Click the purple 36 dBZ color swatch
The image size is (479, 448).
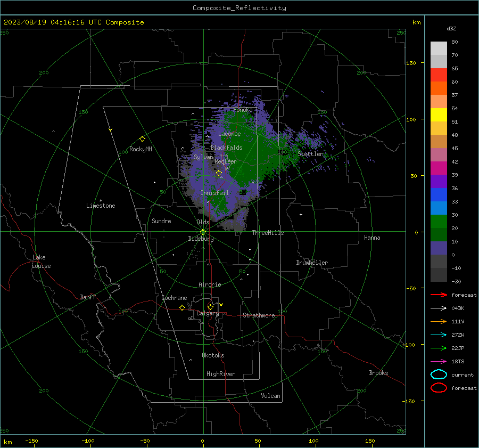point(439,181)
